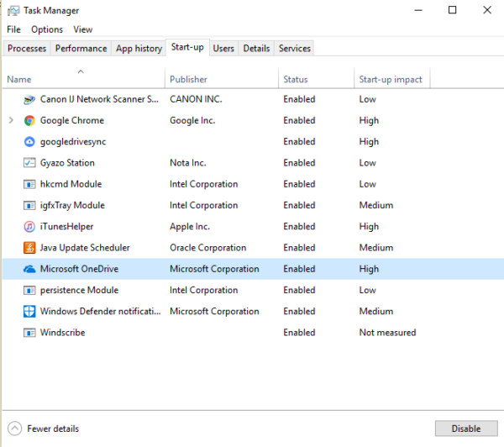
Task: Open the View menu
Action: click(83, 29)
